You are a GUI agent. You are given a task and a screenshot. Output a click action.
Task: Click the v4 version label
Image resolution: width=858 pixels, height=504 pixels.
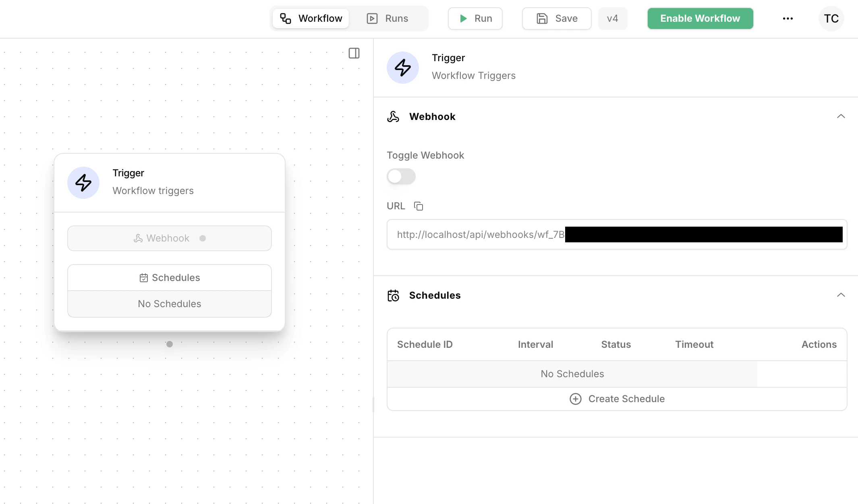pyautogui.click(x=613, y=18)
